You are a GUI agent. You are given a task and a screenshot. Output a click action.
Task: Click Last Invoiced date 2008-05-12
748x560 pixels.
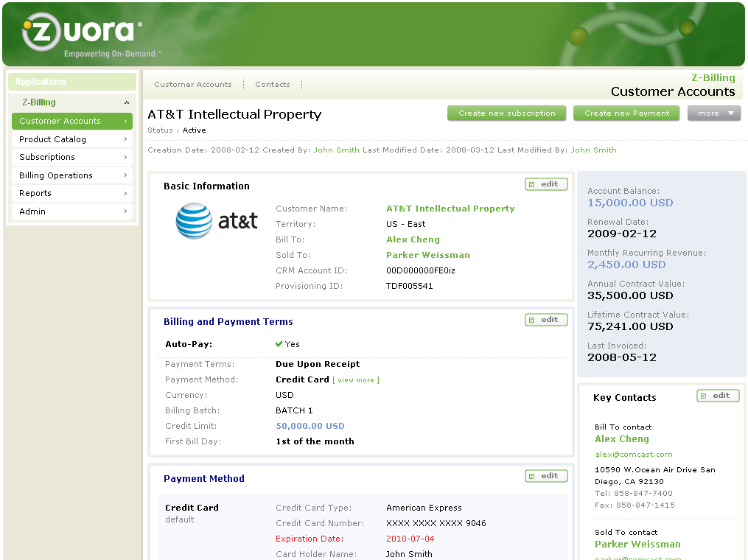point(621,358)
